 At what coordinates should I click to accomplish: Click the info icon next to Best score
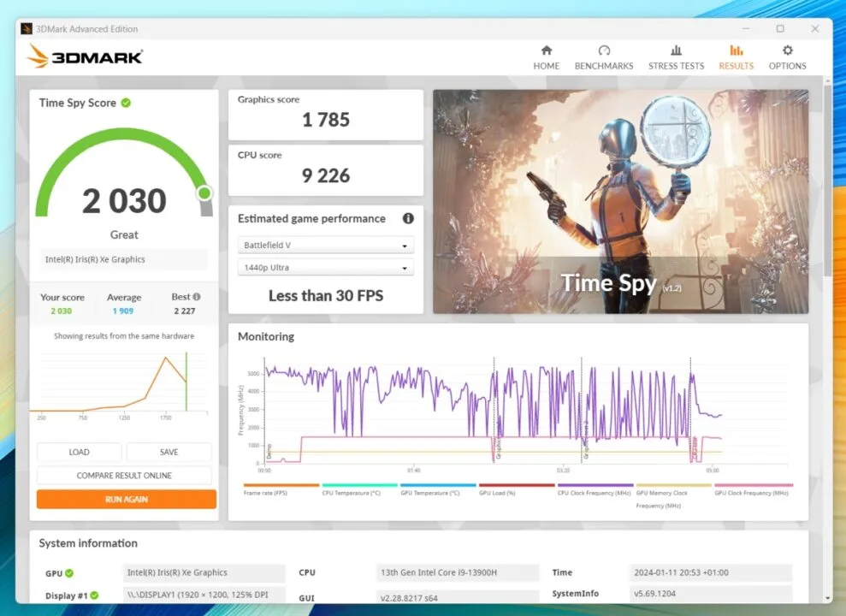(197, 297)
